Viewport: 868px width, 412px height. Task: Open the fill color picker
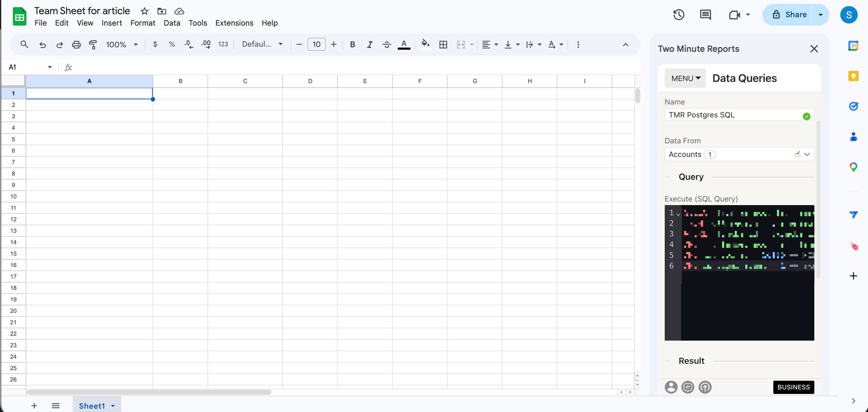(x=425, y=44)
